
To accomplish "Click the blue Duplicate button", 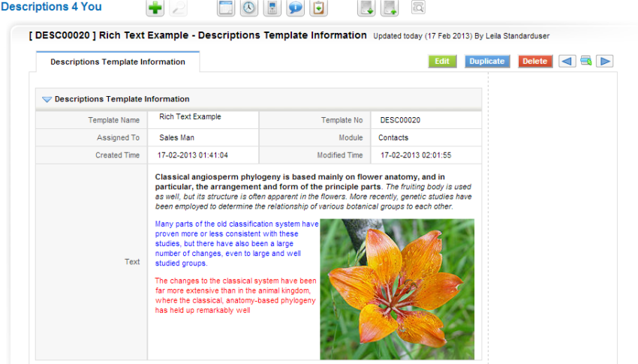I will (x=487, y=62).
